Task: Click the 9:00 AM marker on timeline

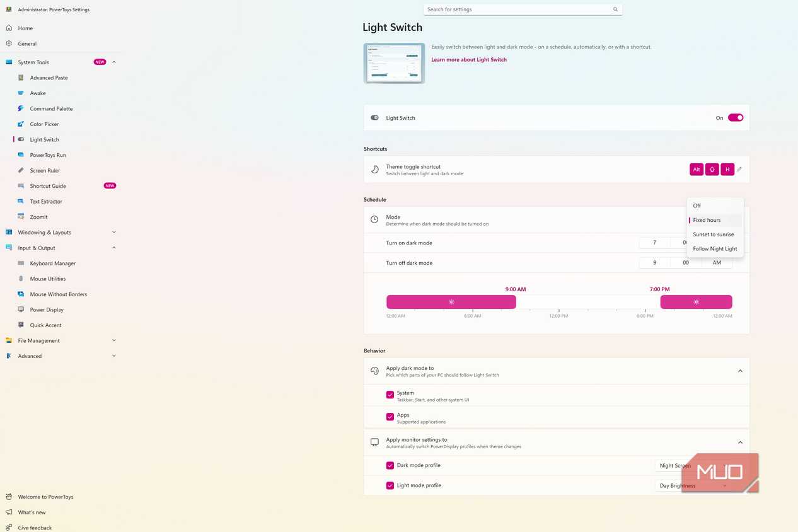Action: coord(516,289)
